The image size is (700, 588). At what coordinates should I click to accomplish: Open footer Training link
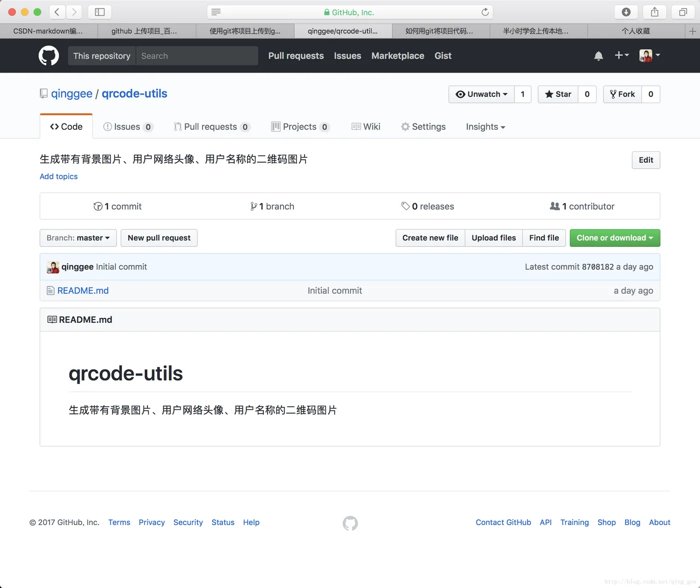574,523
